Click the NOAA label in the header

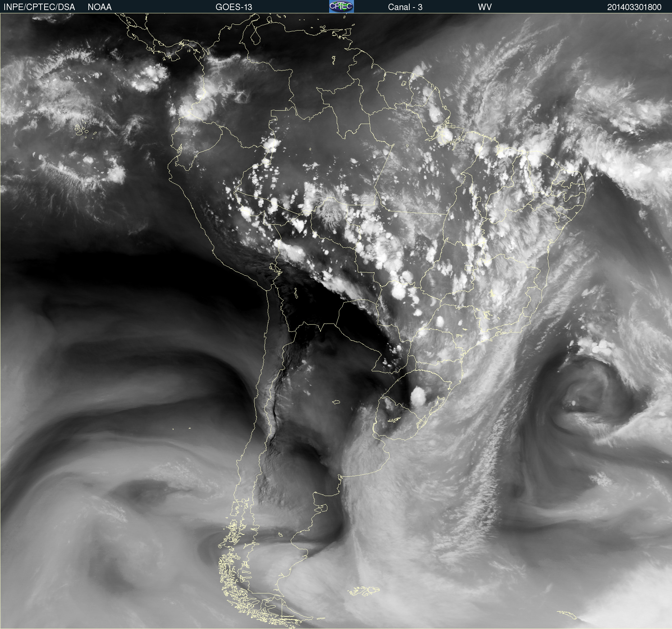[100, 7]
